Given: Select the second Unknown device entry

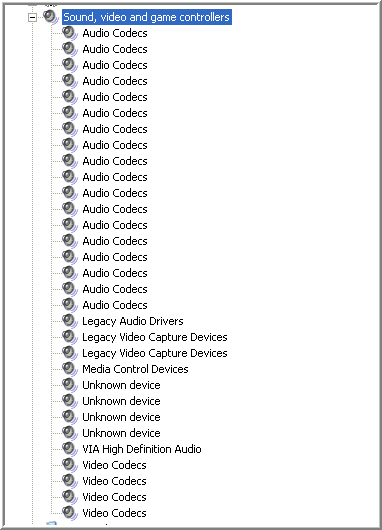Looking at the screenshot, I should click(x=121, y=401).
